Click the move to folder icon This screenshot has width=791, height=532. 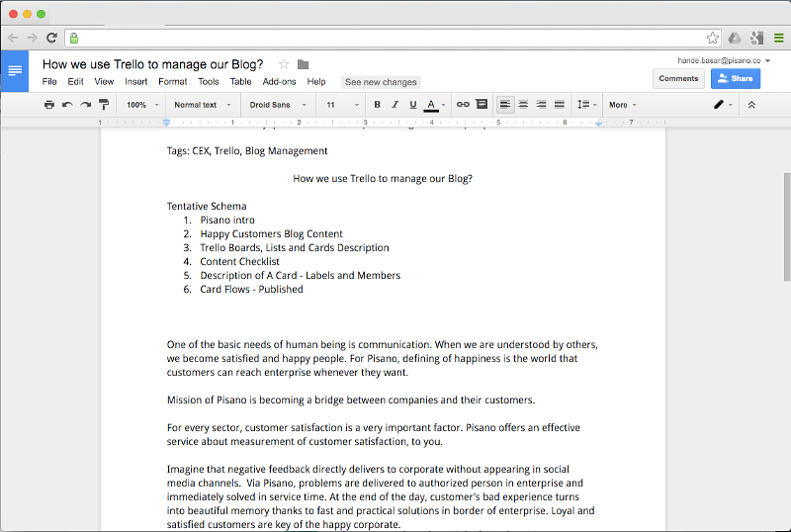[x=303, y=64]
